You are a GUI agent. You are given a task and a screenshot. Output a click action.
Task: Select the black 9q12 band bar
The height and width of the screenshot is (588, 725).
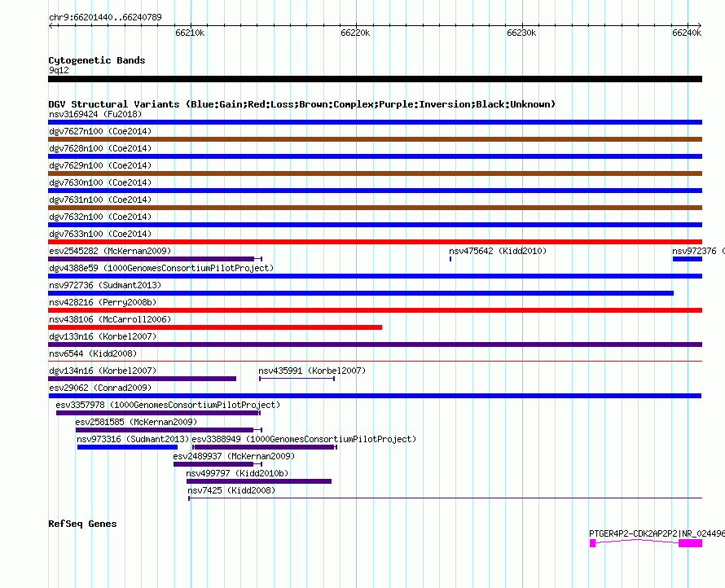pyautogui.click(x=375, y=79)
